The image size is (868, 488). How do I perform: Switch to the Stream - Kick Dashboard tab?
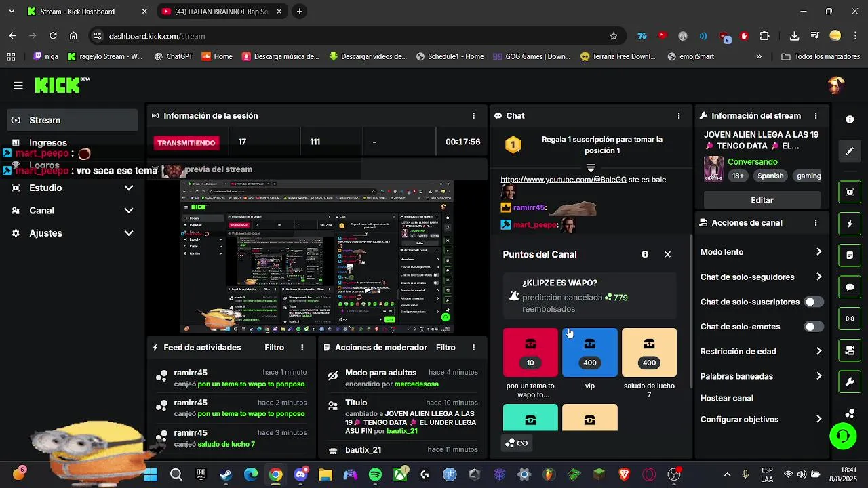pos(87,12)
